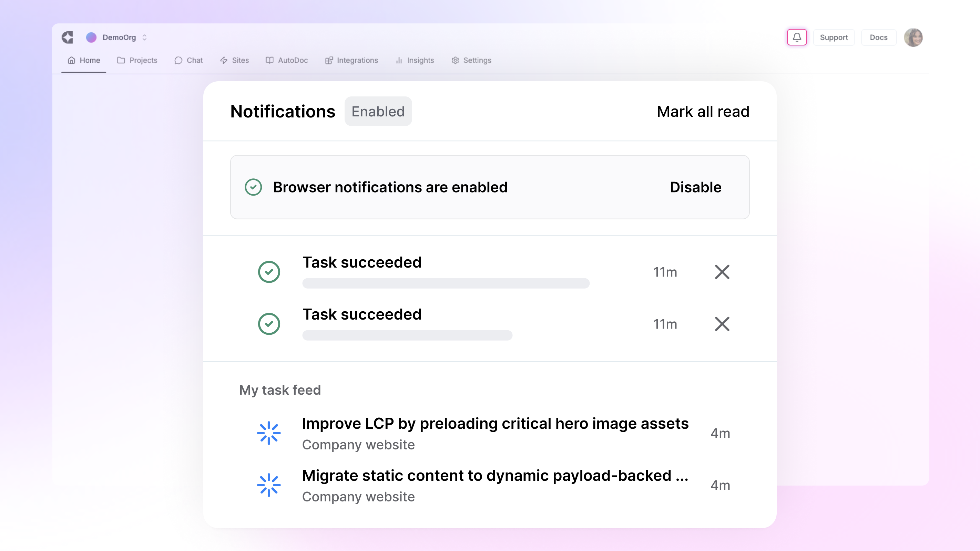Click the Enabled badge next to Notifications
980x551 pixels.
click(x=378, y=111)
